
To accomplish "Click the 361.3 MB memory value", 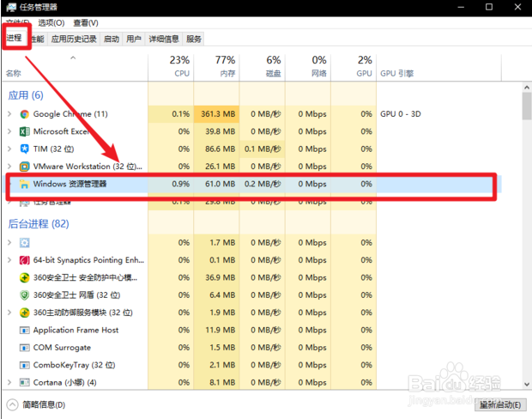I will click(x=218, y=114).
